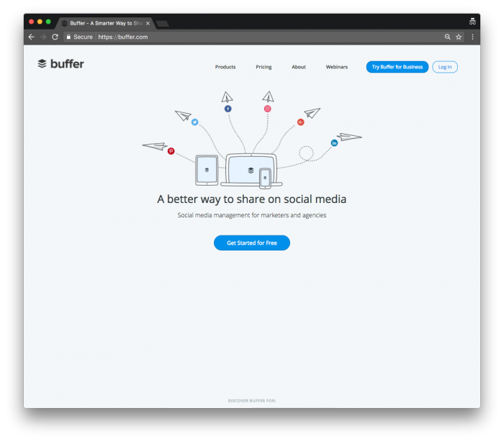This screenshot has width=504, height=442.
Task: Click the Pinterest icon in illustration
Action: 171,150
